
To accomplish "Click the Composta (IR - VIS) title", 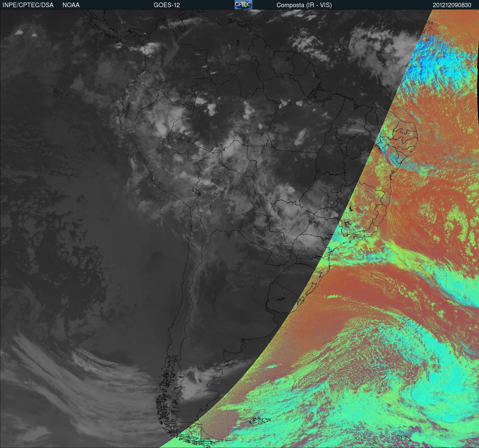I will [x=304, y=5].
